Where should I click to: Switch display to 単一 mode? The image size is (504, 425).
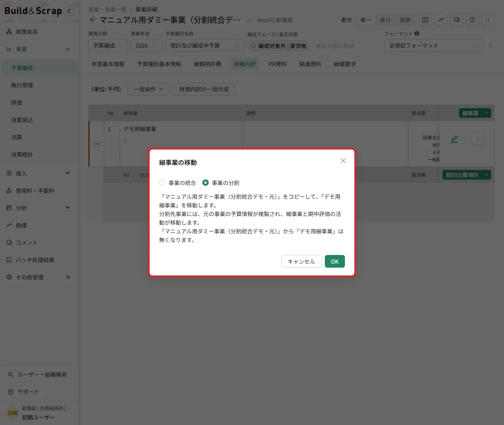(x=366, y=20)
